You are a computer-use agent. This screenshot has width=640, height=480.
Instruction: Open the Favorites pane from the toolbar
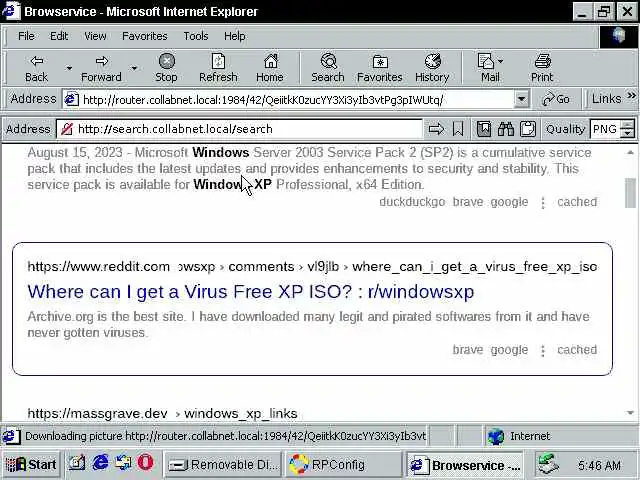[x=380, y=68]
